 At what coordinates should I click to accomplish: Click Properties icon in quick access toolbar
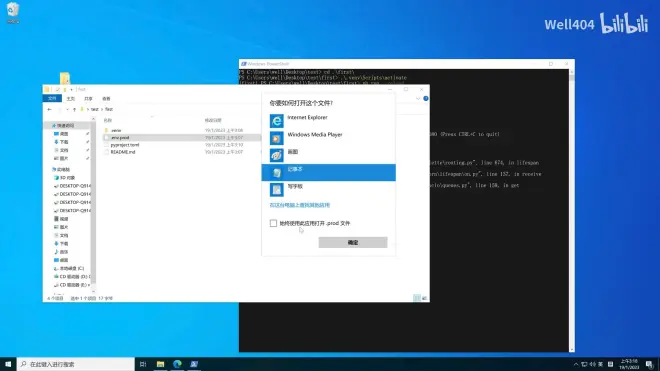[57, 89]
